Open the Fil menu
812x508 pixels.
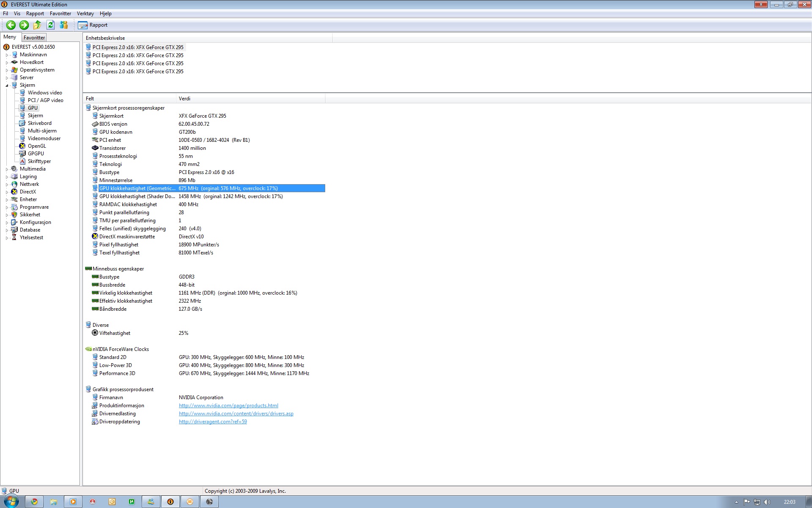click(5, 14)
